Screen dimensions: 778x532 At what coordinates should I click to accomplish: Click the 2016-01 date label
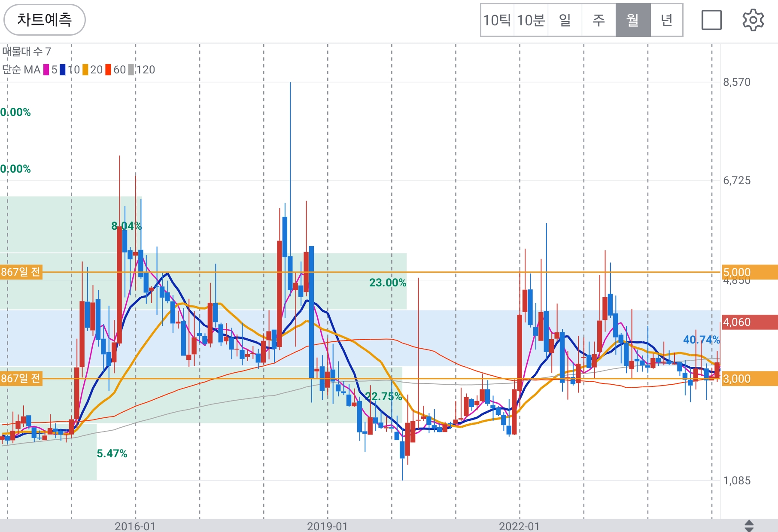135,526
